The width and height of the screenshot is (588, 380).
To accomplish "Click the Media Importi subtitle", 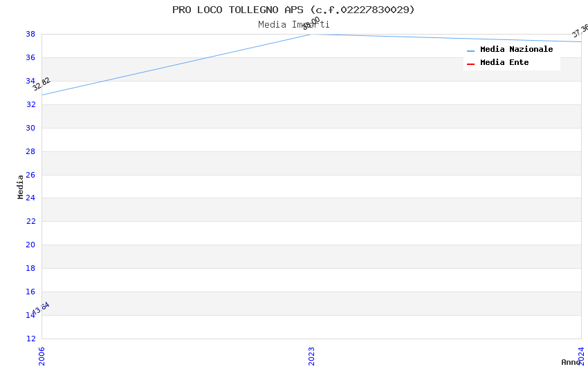I will click(293, 25).
